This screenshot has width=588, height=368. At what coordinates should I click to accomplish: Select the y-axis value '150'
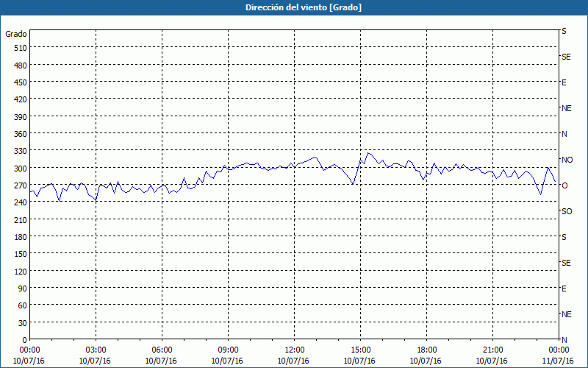(x=21, y=254)
